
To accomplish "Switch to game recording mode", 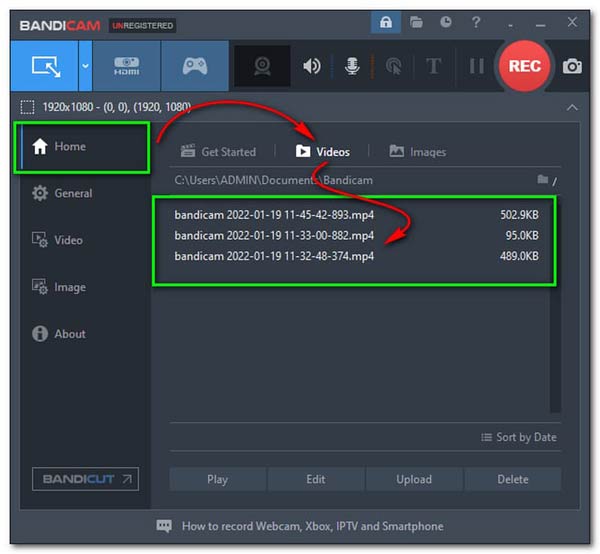I will [195, 66].
